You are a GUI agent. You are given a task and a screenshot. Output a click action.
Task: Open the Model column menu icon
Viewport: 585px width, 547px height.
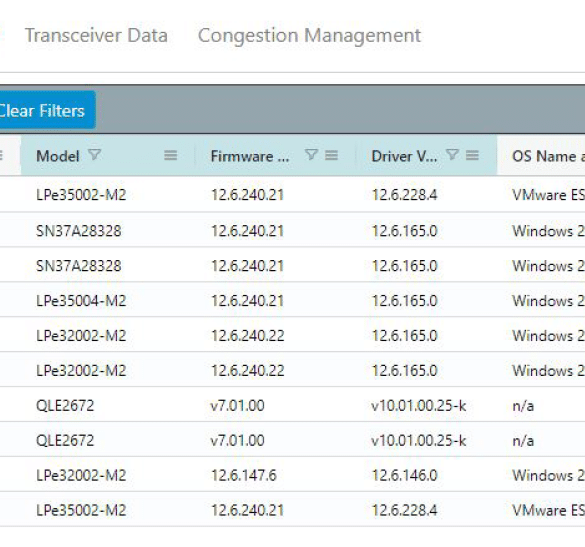(x=171, y=155)
